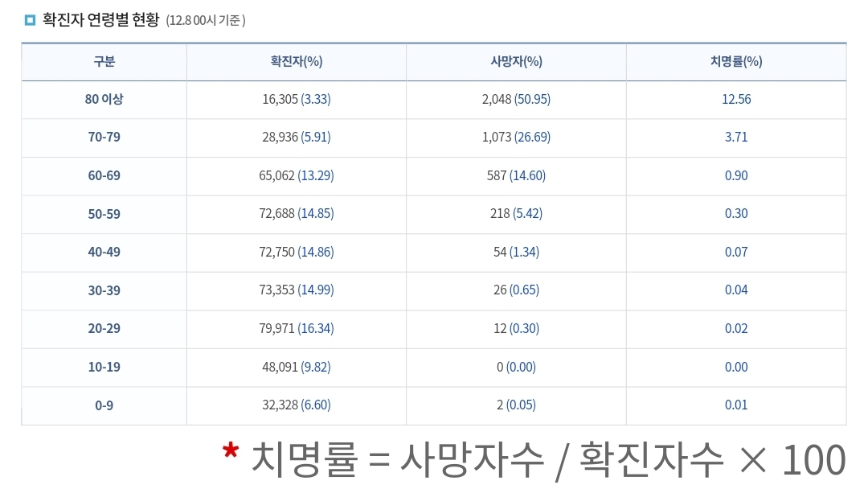The image size is (868, 485).
Task: Click the fatality value 0.30
Action: point(736,213)
